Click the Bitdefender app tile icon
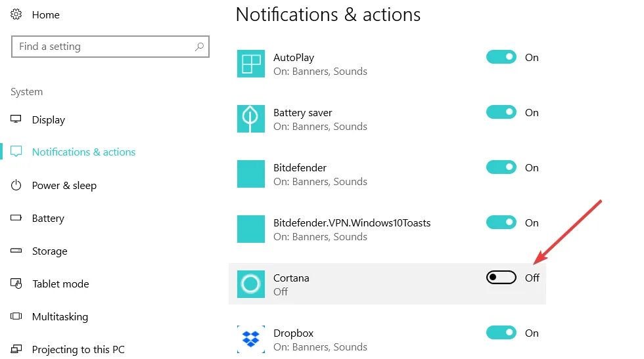The image size is (644, 359). pos(251,173)
